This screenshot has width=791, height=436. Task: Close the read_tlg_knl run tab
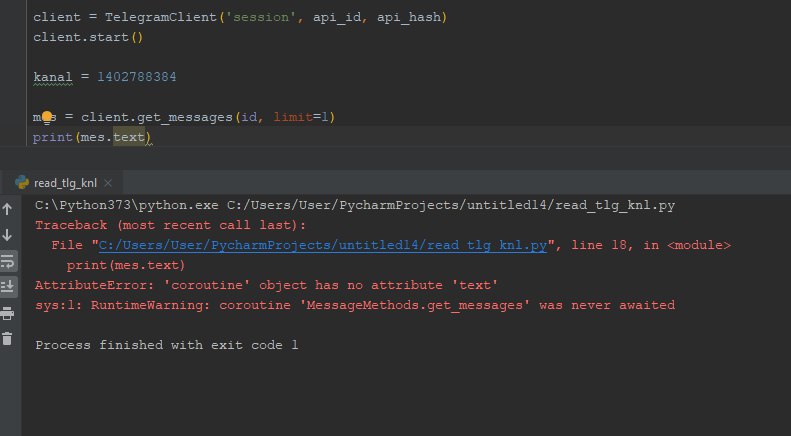[x=107, y=183]
